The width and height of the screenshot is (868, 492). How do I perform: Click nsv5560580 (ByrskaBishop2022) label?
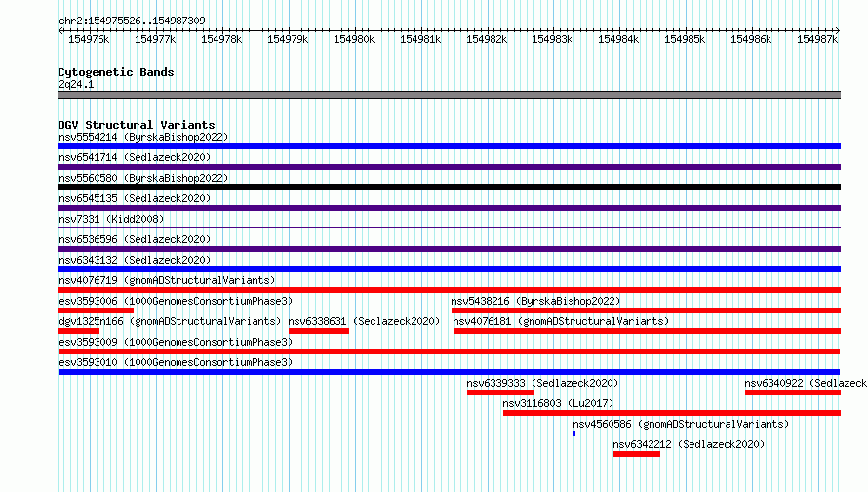click(143, 178)
